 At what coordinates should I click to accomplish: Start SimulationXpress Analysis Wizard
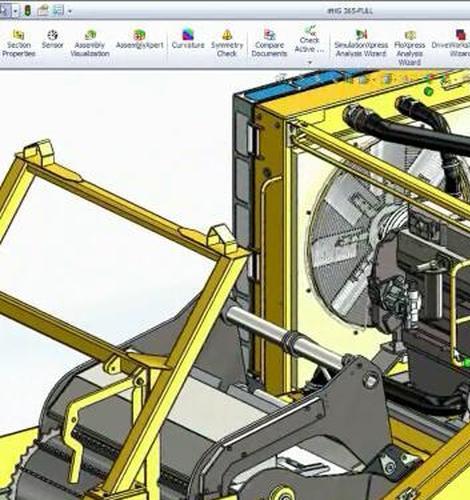click(361, 44)
